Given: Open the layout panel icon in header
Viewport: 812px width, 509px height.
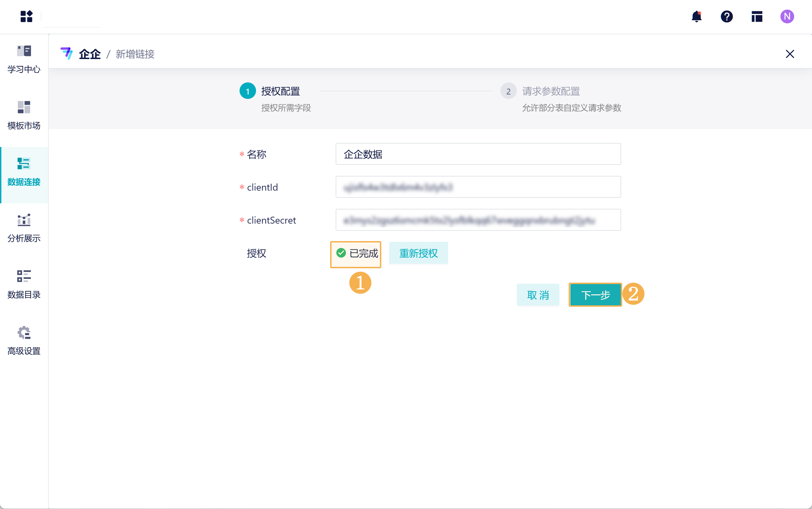Looking at the screenshot, I should pyautogui.click(x=757, y=16).
